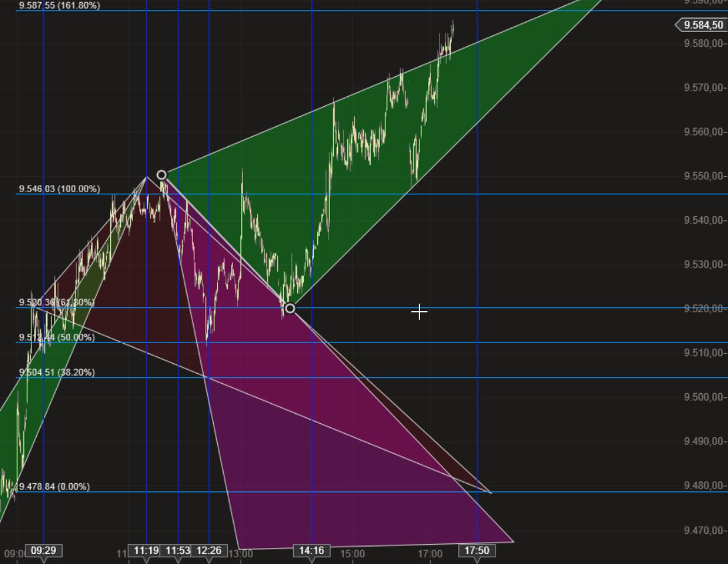Select the current price tag 9.584,50
This screenshot has width=728, height=564.
point(701,25)
